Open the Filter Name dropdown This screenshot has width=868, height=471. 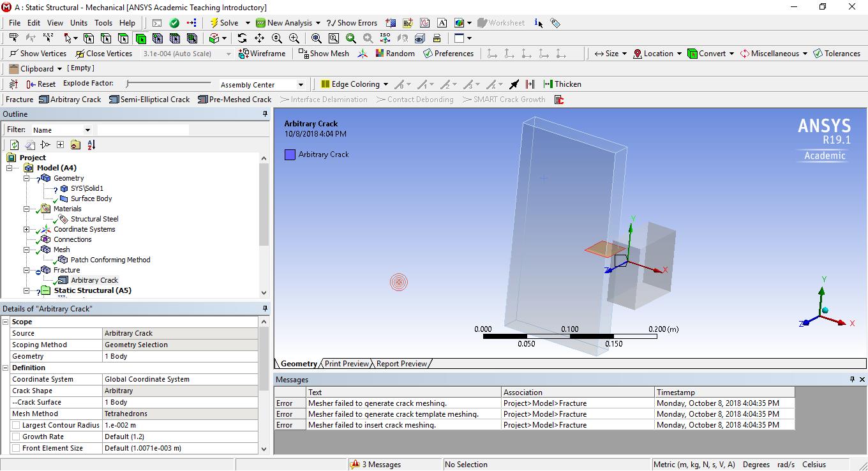[x=87, y=130]
